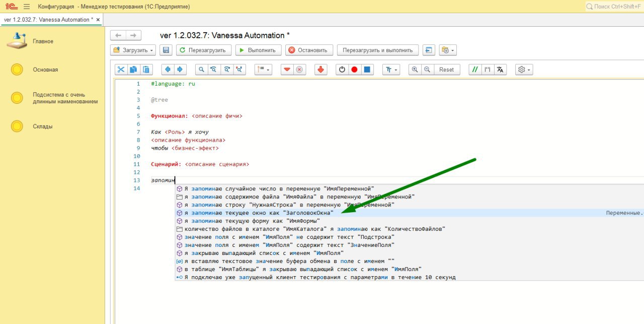This screenshot has height=324, width=644.
Task: Click the find next icon
Action: click(227, 70)
